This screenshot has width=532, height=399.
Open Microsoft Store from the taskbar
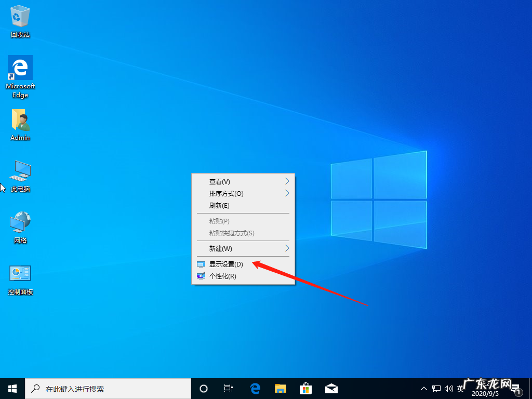point(305,388)
